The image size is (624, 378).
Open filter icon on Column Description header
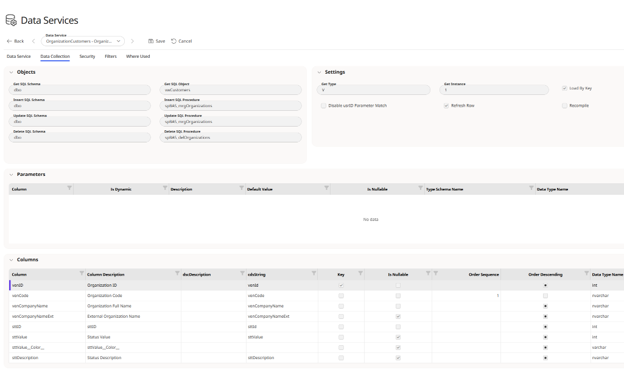pos(177,273)
